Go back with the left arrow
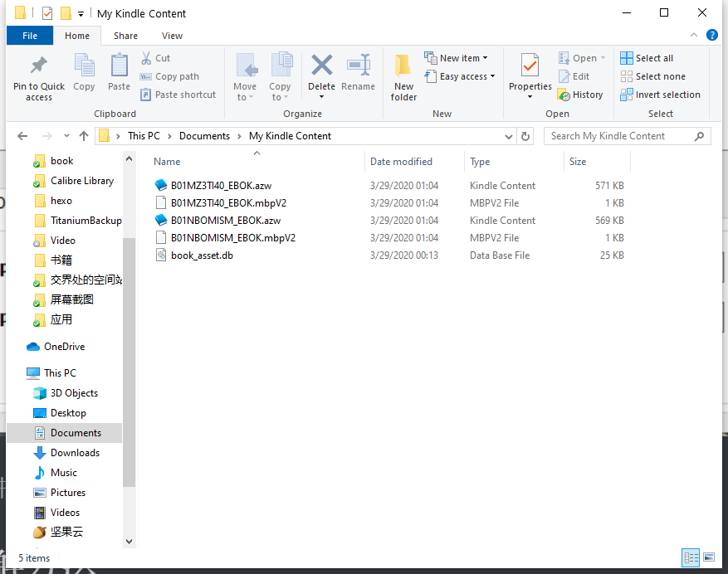Viewport: 728px width, 574px height. [x=22, y=136]
